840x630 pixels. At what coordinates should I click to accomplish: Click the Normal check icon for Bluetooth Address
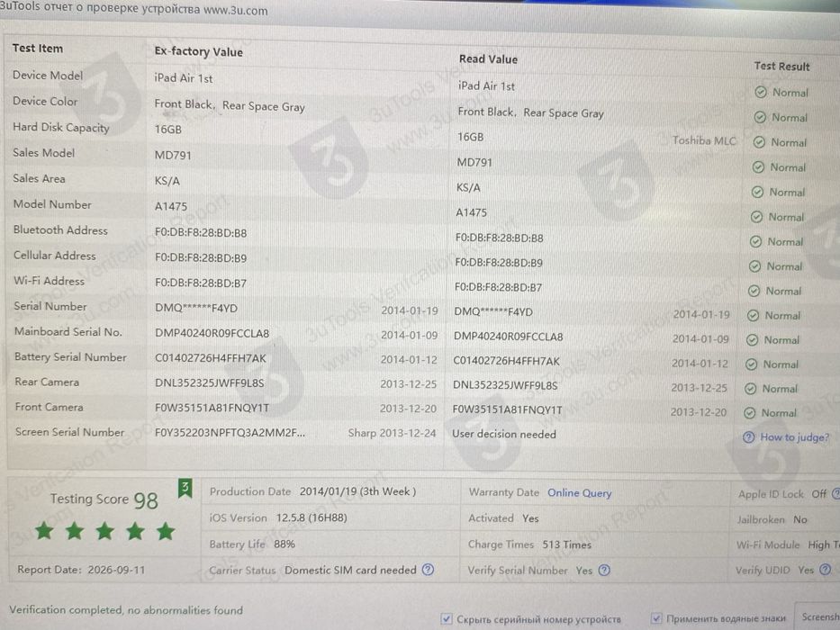755,241
